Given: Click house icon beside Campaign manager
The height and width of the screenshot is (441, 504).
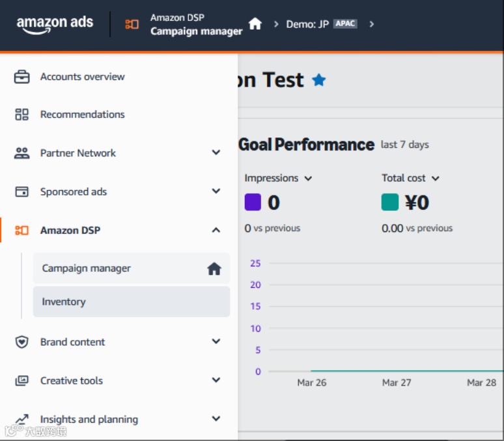Looking at the screenshot, I should pyautogui.click(x=214, y=268).
